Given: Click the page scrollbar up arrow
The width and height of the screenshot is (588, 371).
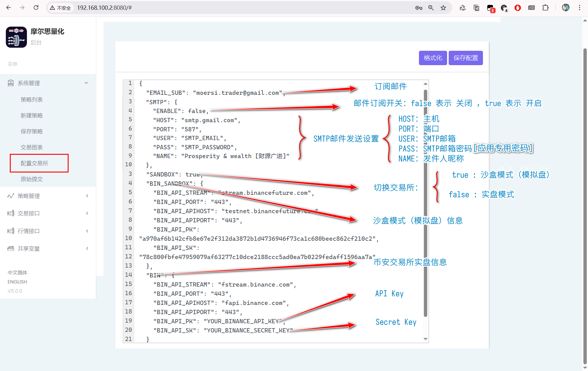Looking at the screenshot, I should coord(585,20).
